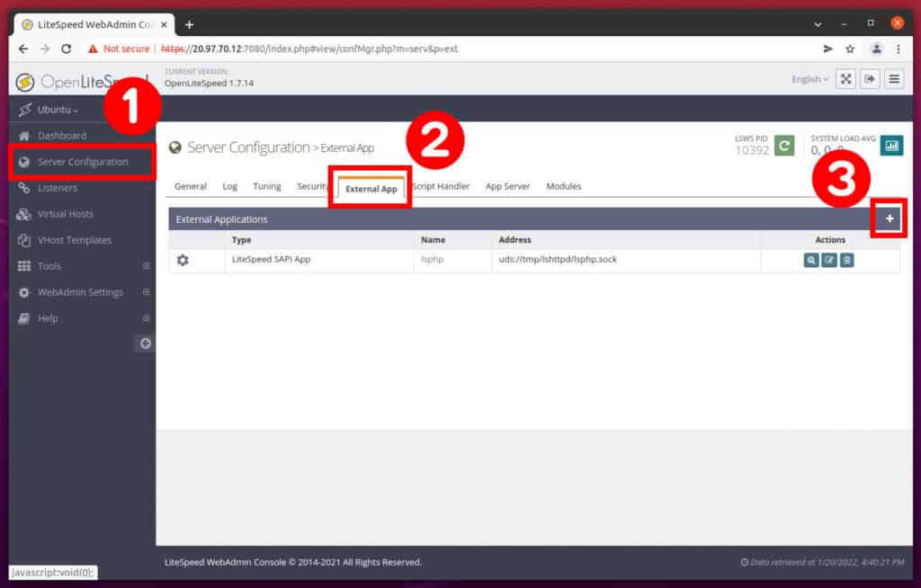Switch to the Script Handler tab
This screenshot has width=921, height=588.
[441, 186]
